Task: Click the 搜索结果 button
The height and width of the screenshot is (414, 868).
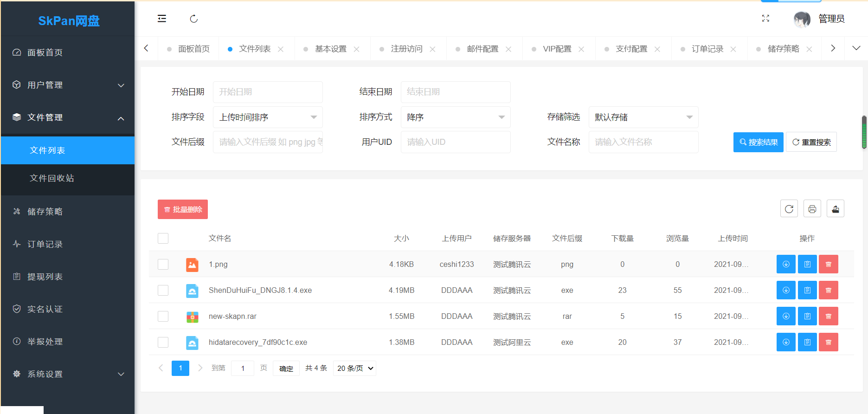Action: coord(758,142)
